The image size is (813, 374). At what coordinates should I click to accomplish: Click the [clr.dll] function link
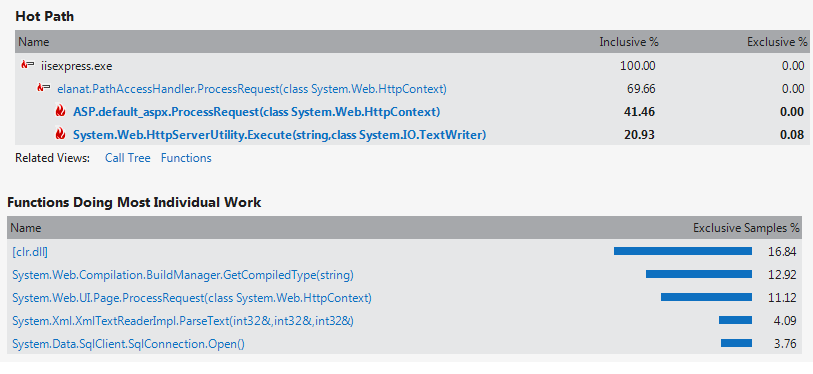[30, 252]
